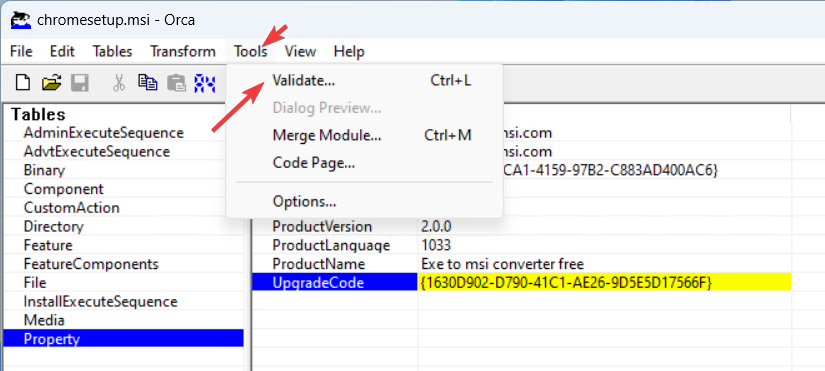Click the Copy toolbar icon
Screen dimensions: 825x371
pyautogui.click(x=148, y=83)
